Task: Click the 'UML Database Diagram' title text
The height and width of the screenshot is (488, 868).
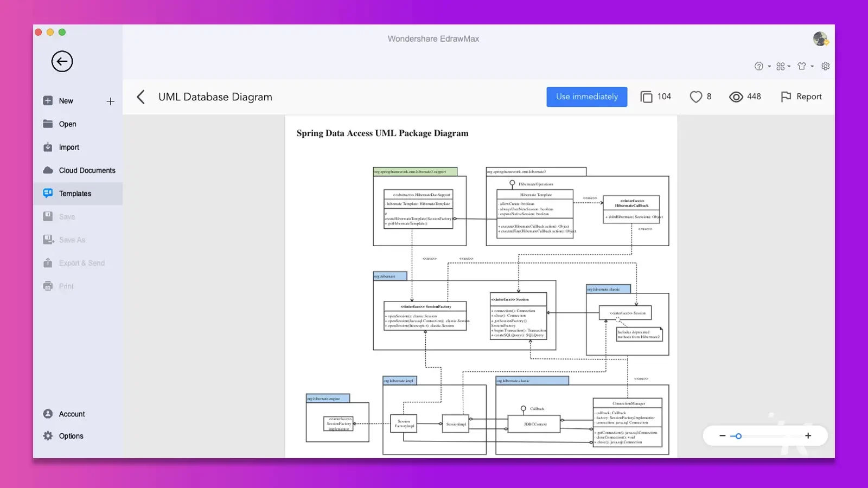Action: 215,97
